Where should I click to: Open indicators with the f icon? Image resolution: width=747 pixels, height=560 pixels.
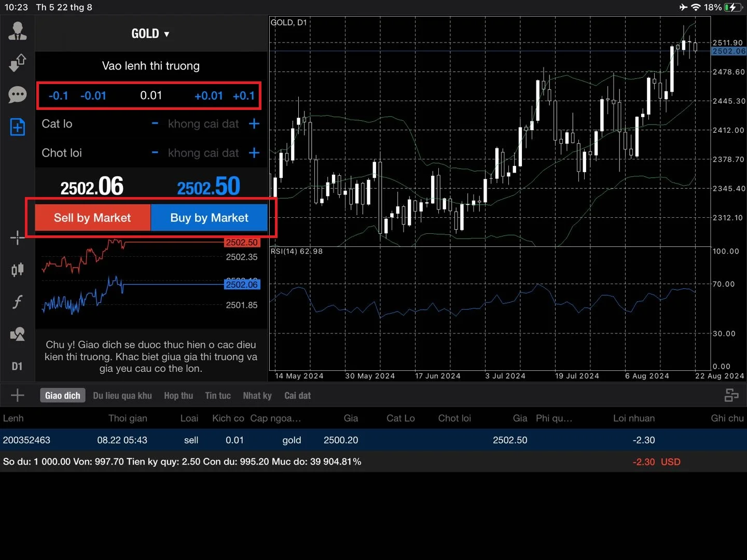click(18, 302)
